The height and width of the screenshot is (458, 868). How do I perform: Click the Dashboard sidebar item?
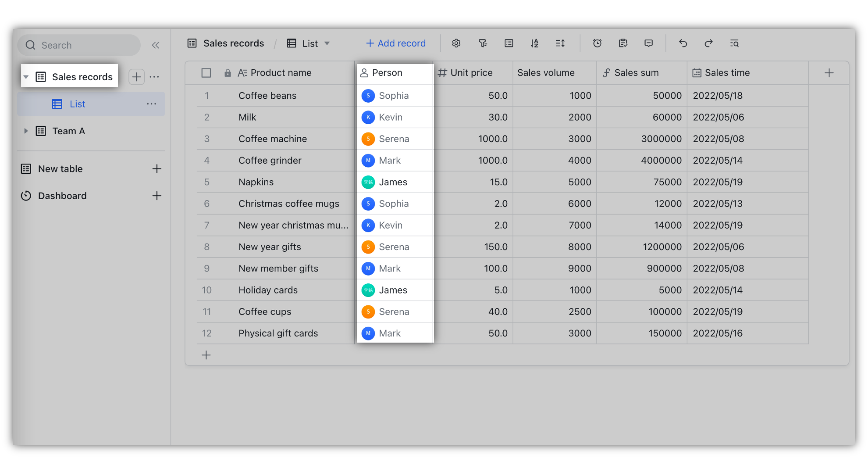point(62,196)
